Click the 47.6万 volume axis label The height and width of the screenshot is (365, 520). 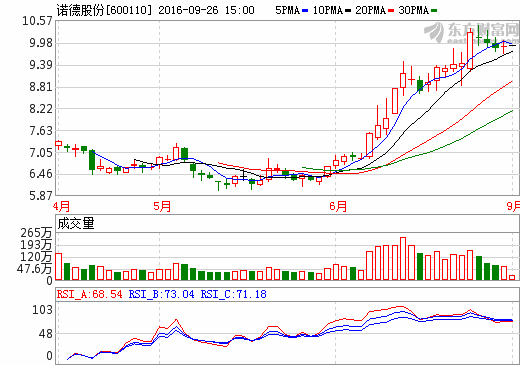coord(35,268)
